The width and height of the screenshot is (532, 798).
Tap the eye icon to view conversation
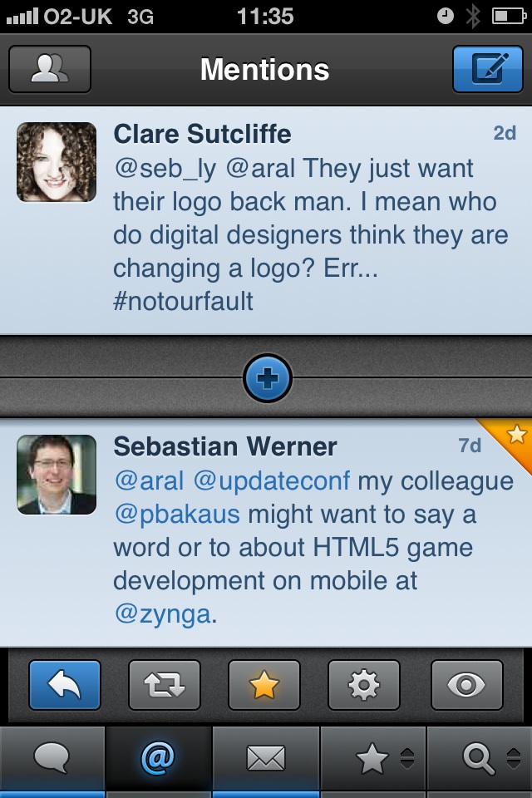tap(466, 685)
